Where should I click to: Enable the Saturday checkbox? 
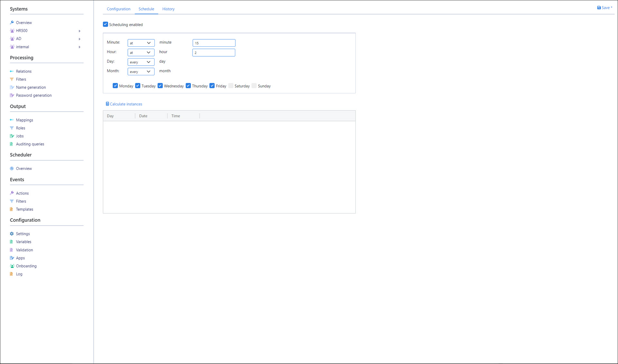coord(231,86)
